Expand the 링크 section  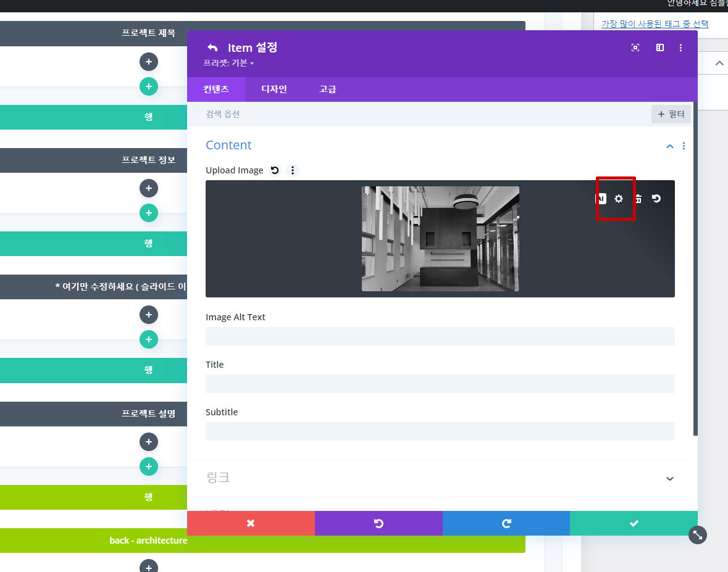pos(440,478)
